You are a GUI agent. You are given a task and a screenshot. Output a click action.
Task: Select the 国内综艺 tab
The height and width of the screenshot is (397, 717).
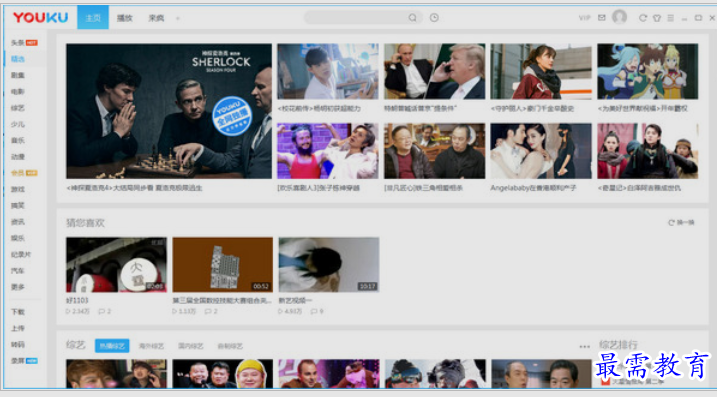[x=191, y=346]
